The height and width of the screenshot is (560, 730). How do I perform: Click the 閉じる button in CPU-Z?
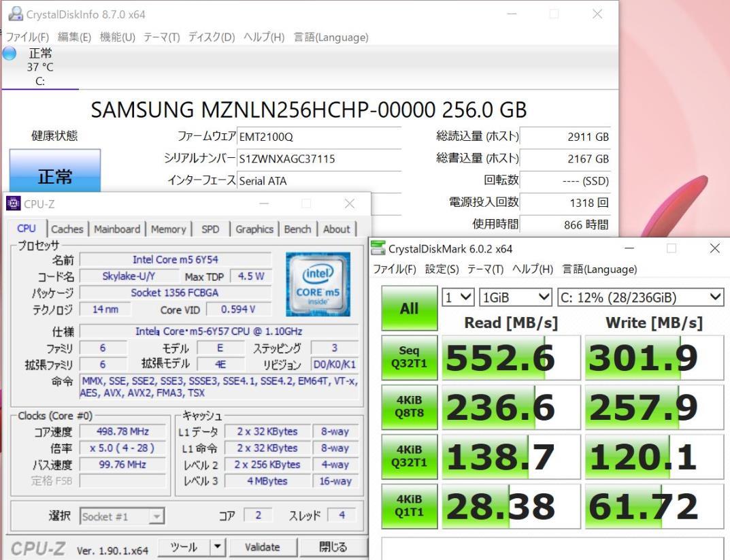click(333, 547)
